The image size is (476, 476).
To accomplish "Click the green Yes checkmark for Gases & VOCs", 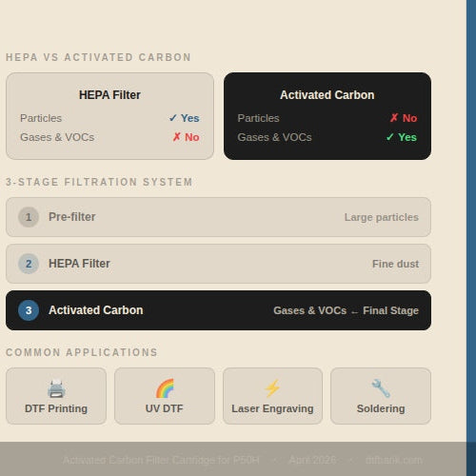I will pos(401,137).
